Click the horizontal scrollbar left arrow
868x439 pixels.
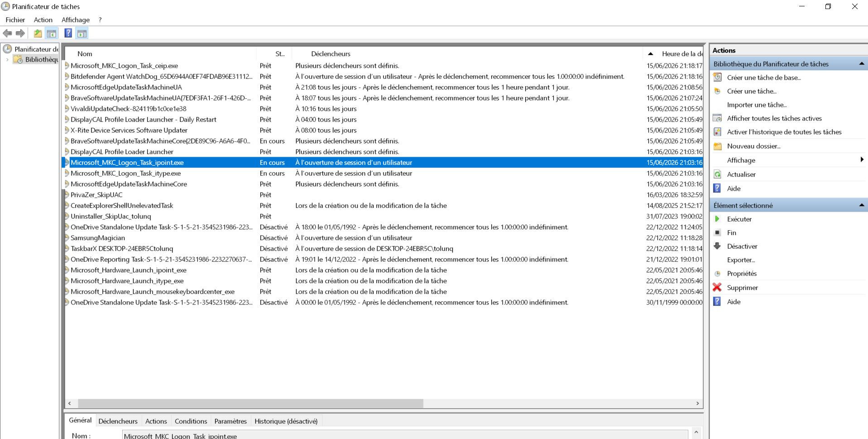pyautogui.click(x=69, y=403)
